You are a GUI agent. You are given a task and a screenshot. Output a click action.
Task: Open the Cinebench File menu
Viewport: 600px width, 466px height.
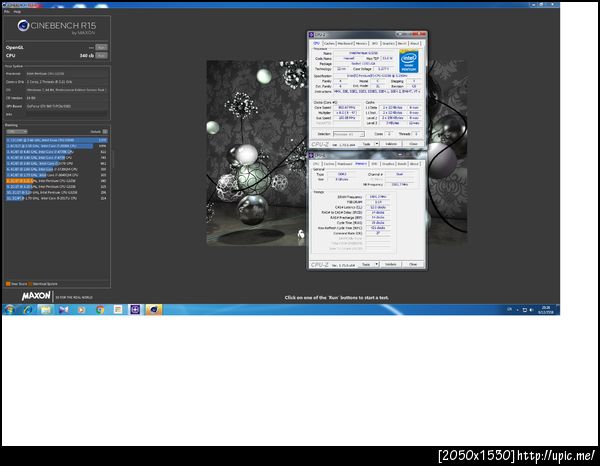pyautogui.click(x=7, y=12)
